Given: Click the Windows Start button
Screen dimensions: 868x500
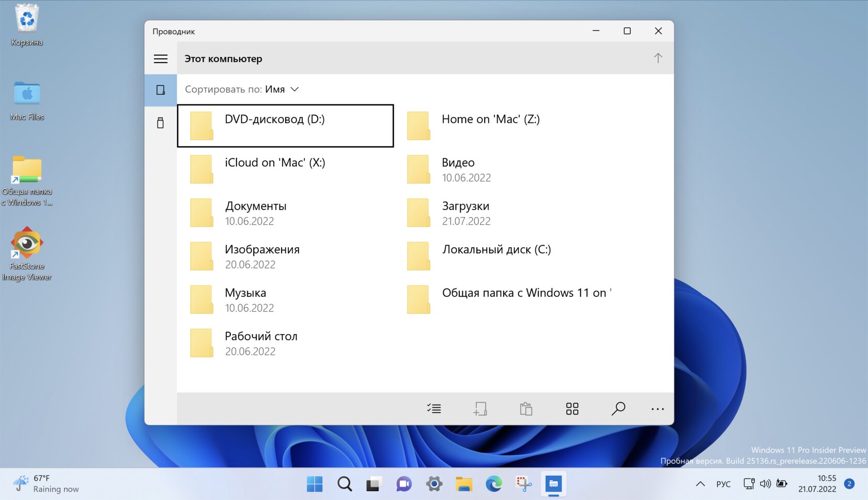Looking at the screenshot, I should [x=314, y=484].
